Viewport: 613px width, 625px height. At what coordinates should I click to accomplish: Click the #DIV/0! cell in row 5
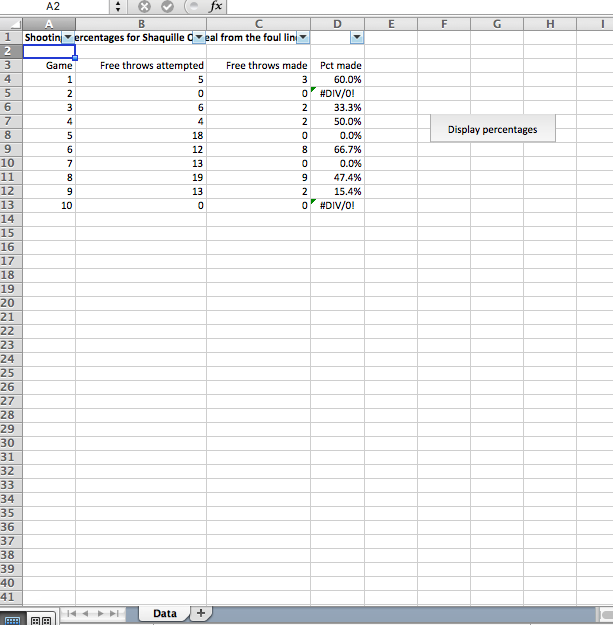point(337,93)
